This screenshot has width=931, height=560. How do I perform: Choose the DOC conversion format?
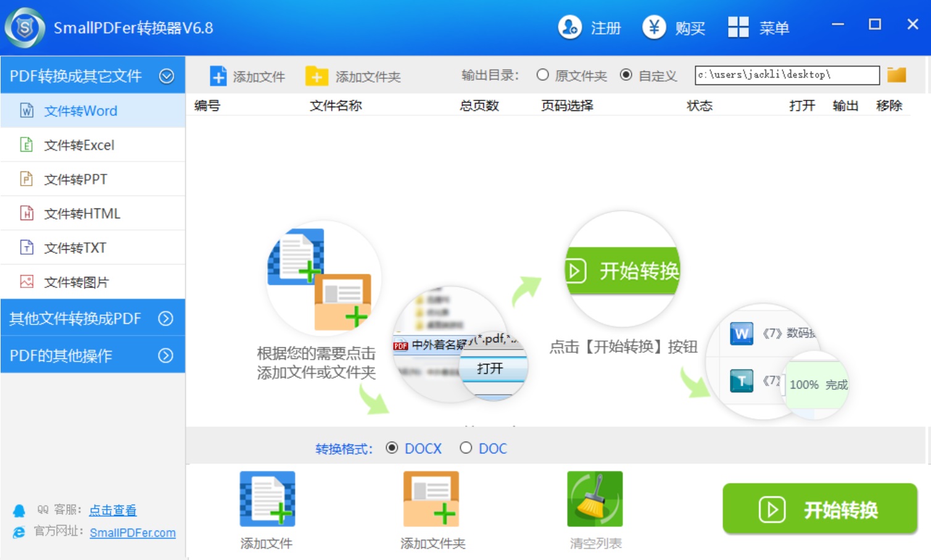[x=466, y=448]
